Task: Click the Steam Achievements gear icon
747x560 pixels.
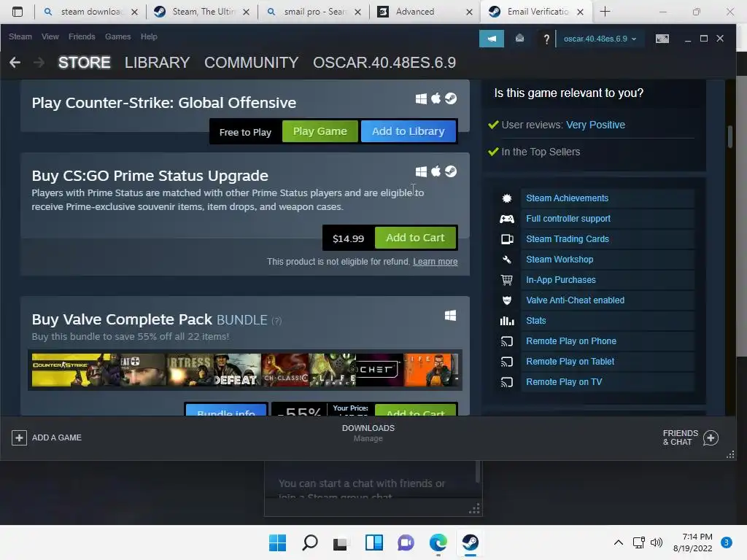Action: 507,198
